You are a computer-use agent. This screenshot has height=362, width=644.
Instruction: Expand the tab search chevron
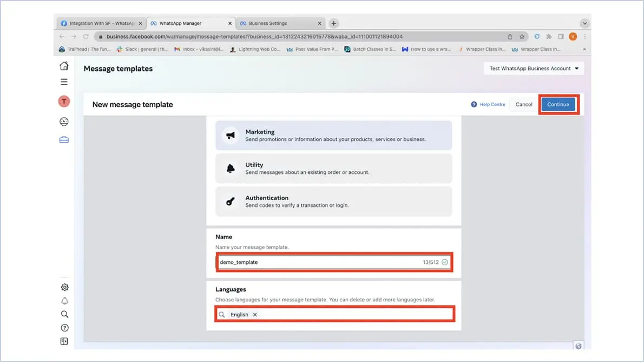click(x=585, y=23)
